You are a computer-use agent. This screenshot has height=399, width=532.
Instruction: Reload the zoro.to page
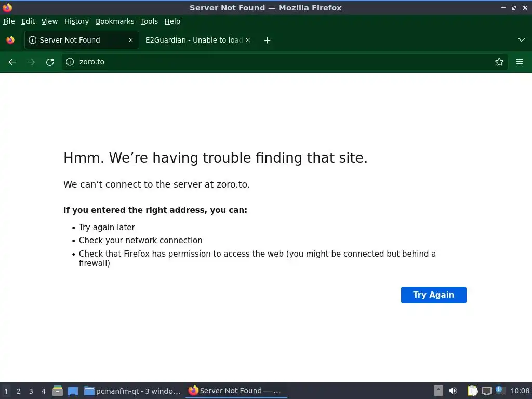click(x=50, y=62)
